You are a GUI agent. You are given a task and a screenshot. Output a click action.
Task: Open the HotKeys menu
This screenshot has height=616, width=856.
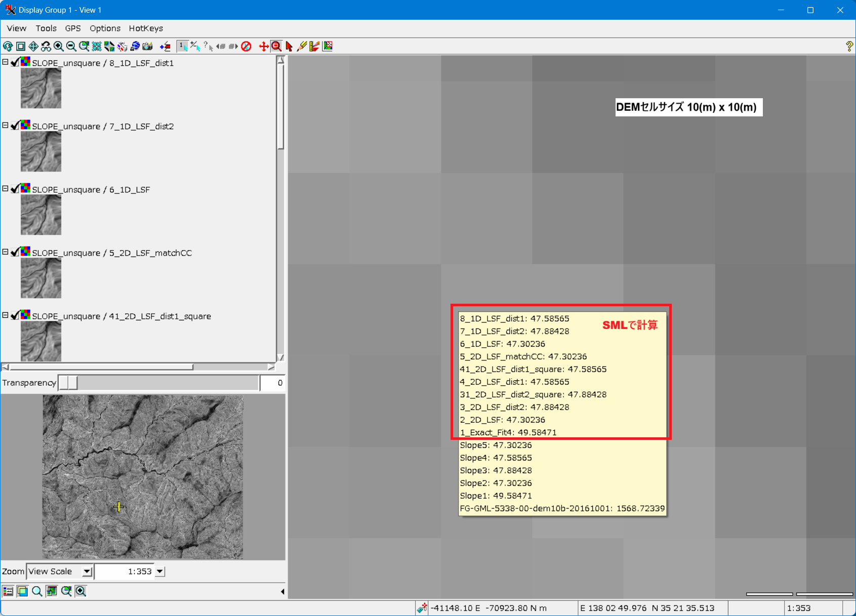[146, 28]
